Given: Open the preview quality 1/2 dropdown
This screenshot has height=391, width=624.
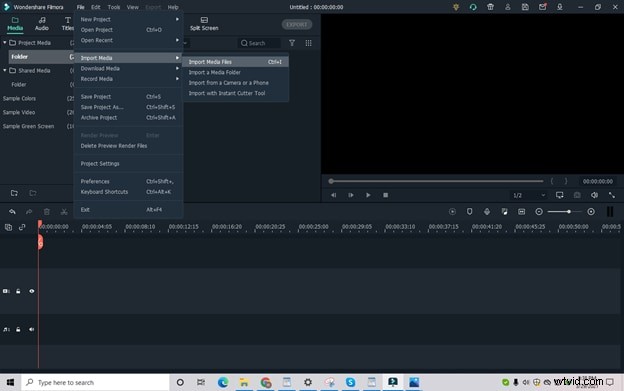Looking at the screenshot, I should 529,195.
